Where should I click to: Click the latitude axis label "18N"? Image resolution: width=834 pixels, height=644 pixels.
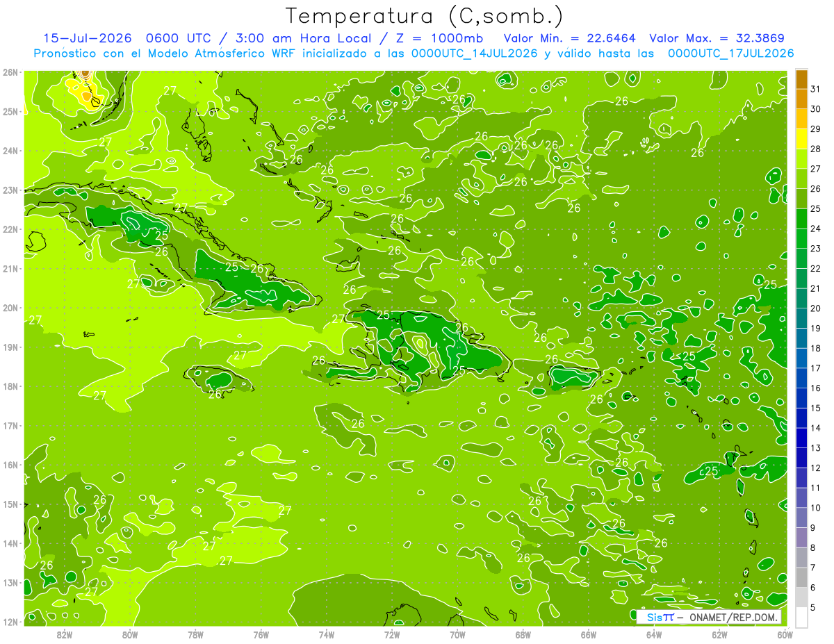click(10, 386)
